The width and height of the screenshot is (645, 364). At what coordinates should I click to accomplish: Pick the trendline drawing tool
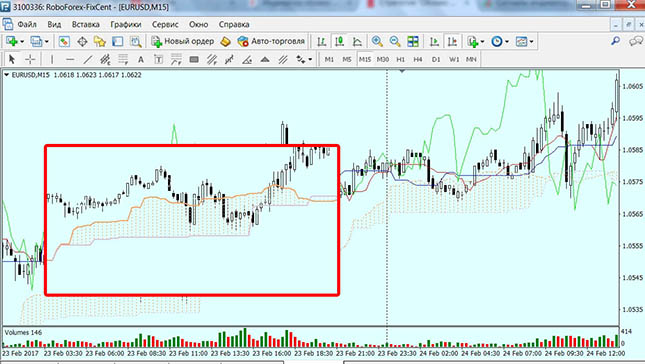(88, 60)
